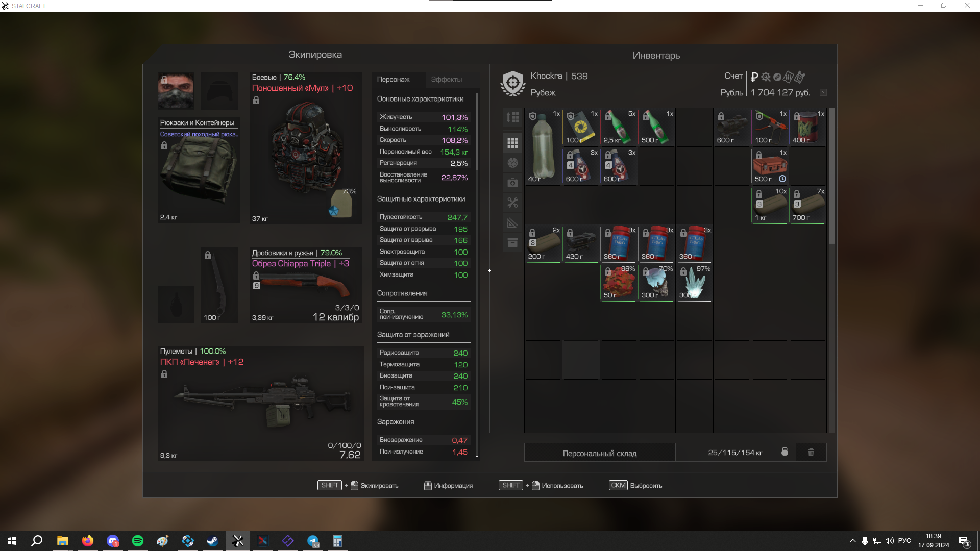The height and width of the screenshot is (551, 980).
Task: Select the knife melee slot
Action: point(219,285)
